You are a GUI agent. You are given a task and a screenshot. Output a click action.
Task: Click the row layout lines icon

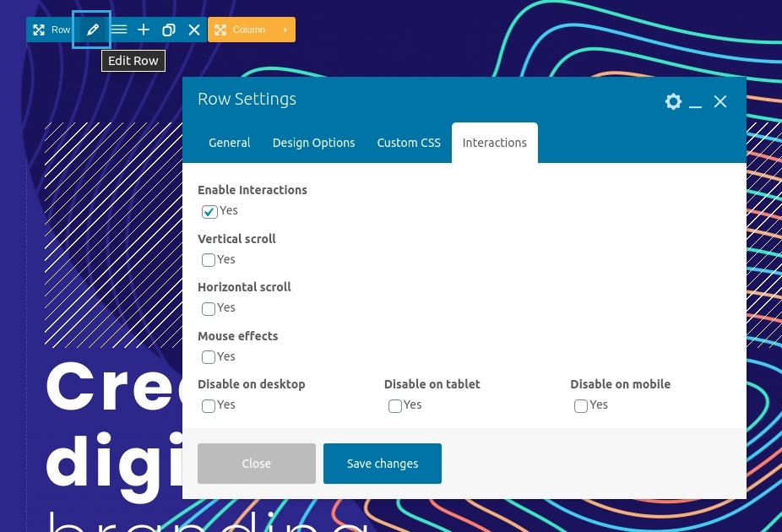point(119,30)
